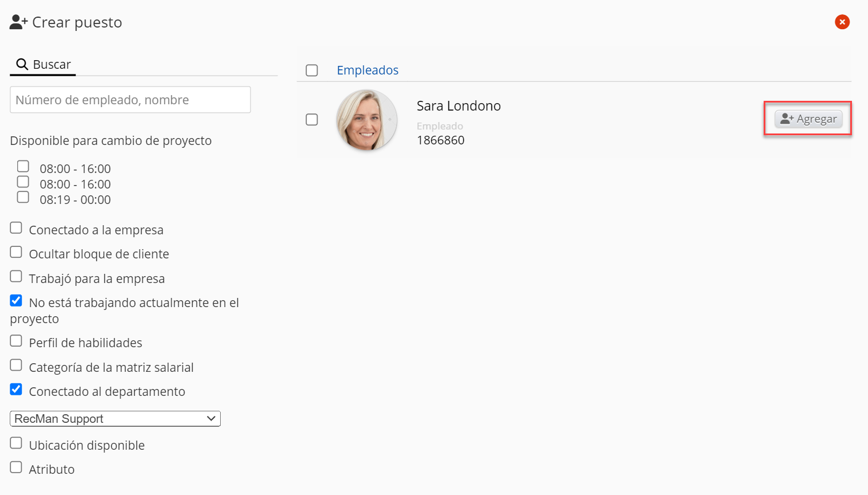Enable Ocultar bloque de cliente option
Screen dimensions: 868x495
(16, 252)
